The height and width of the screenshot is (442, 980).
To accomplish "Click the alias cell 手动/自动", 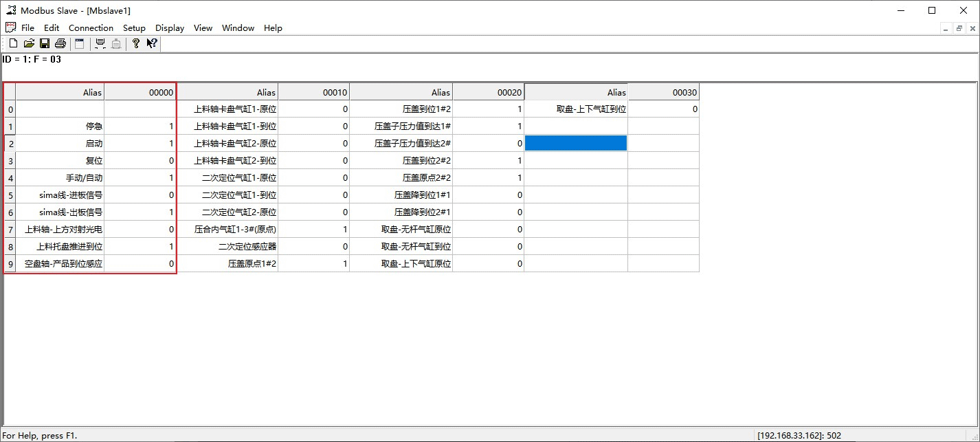I will click(x=60, y=178).
